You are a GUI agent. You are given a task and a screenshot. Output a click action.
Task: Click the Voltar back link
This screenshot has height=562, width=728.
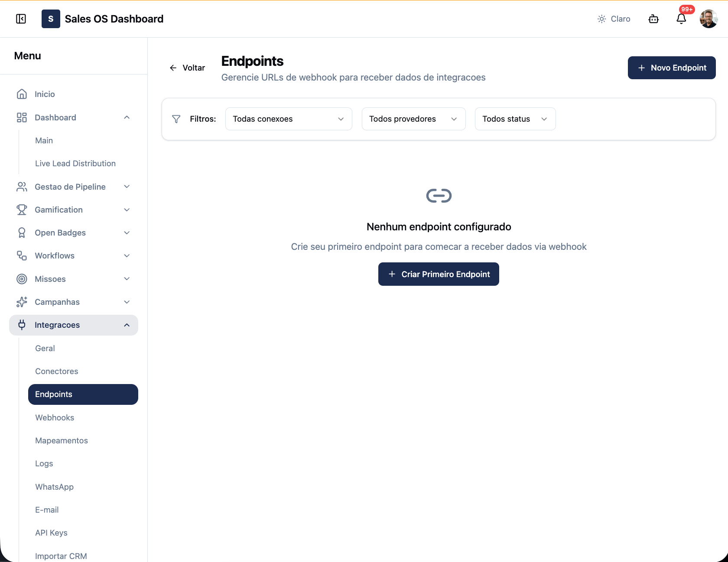pos(187,68)
